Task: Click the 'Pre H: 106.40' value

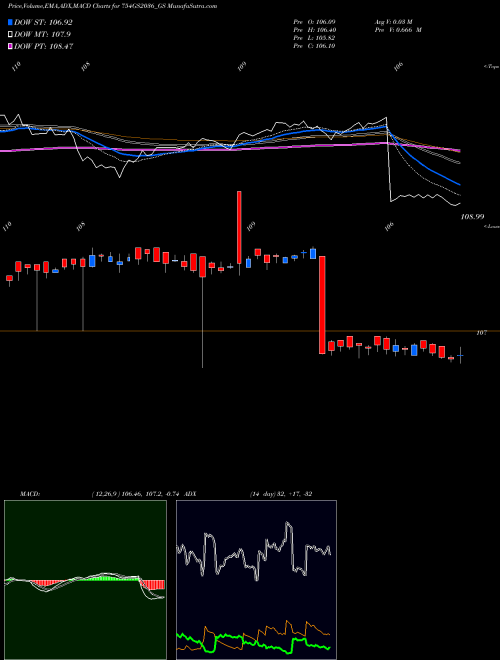Action: [314, 30]
